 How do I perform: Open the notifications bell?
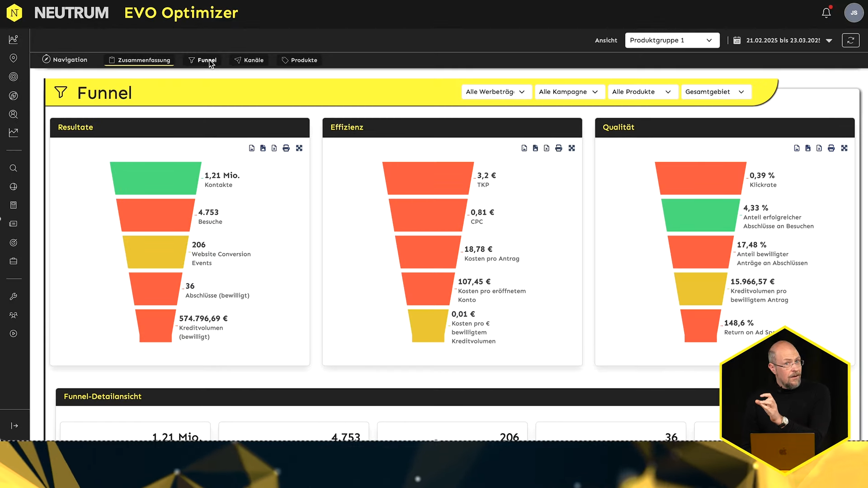click(826, 13)
